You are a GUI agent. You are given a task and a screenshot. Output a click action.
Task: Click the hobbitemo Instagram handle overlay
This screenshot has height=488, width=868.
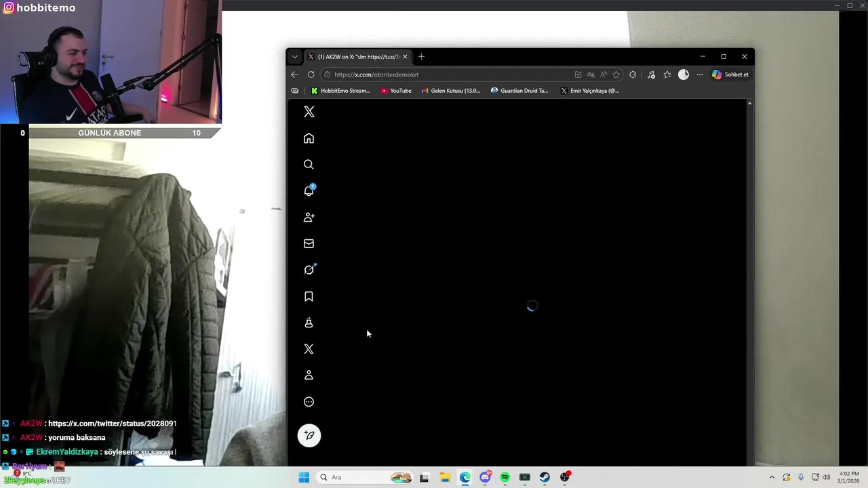(38, 8)
